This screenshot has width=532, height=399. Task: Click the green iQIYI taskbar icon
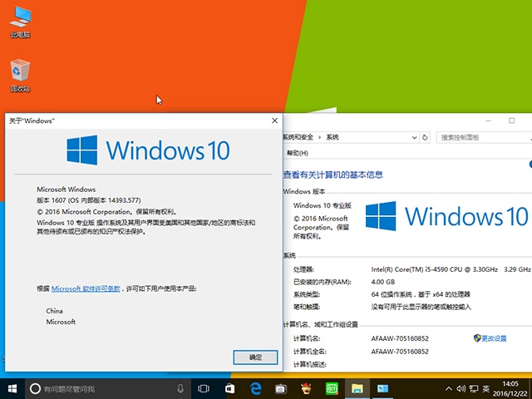click(x=331, y=388)
